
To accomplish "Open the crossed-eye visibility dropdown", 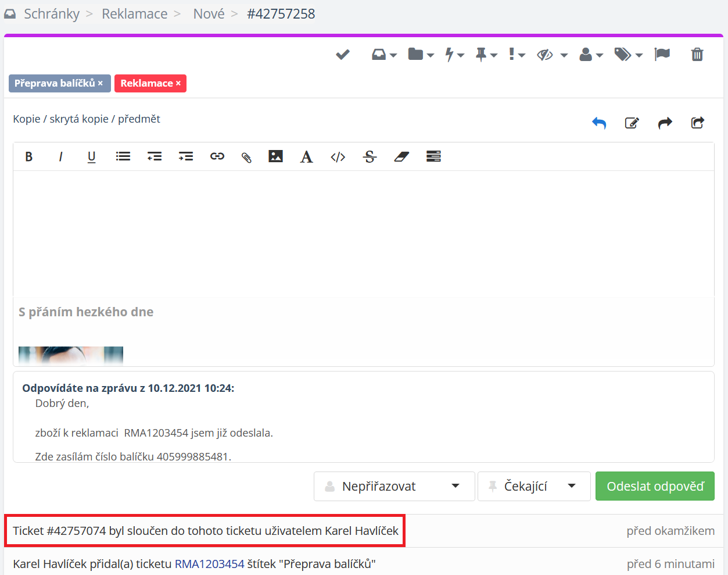I will (x=552, y=55).
